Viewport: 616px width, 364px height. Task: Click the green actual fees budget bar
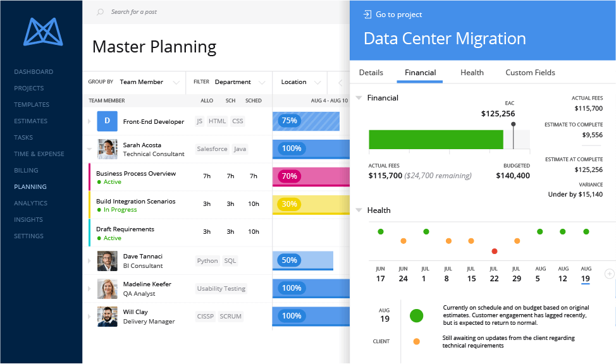point(436,140)
